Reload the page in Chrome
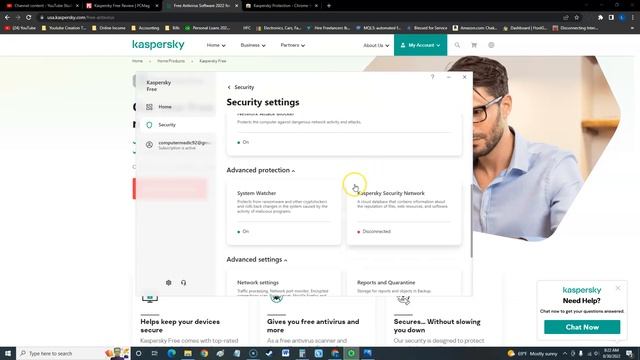The image size is (640, 360). tap(29, 18)
